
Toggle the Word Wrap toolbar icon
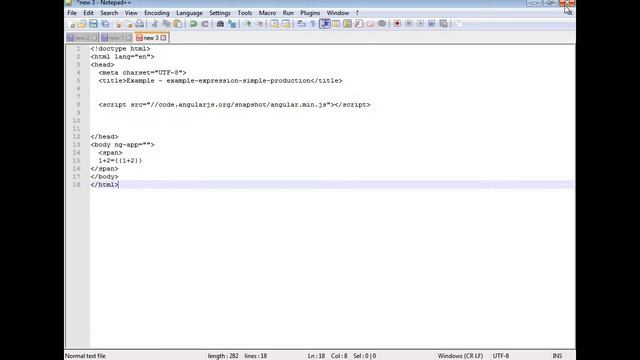click(301, 24)
